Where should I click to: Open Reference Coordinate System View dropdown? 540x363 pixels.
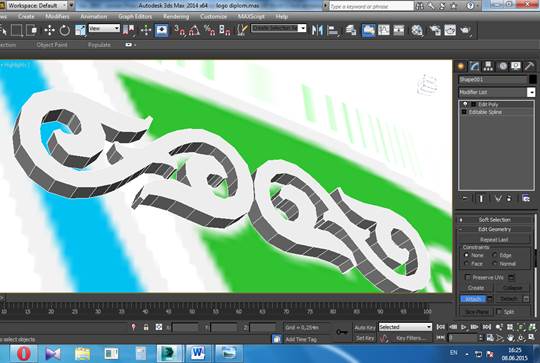tap(104, 28)
